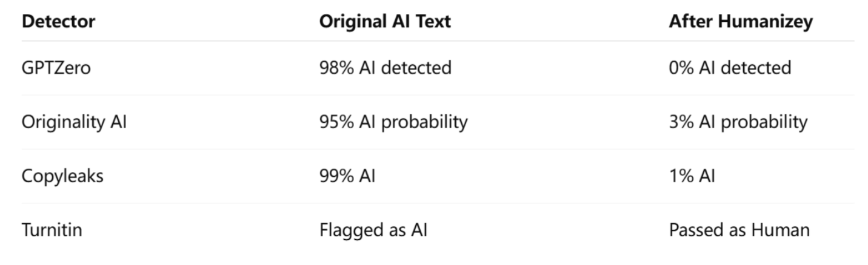868x265 pixels.
Task: Select the 99% AI result cell
Action: click(347, 176)
